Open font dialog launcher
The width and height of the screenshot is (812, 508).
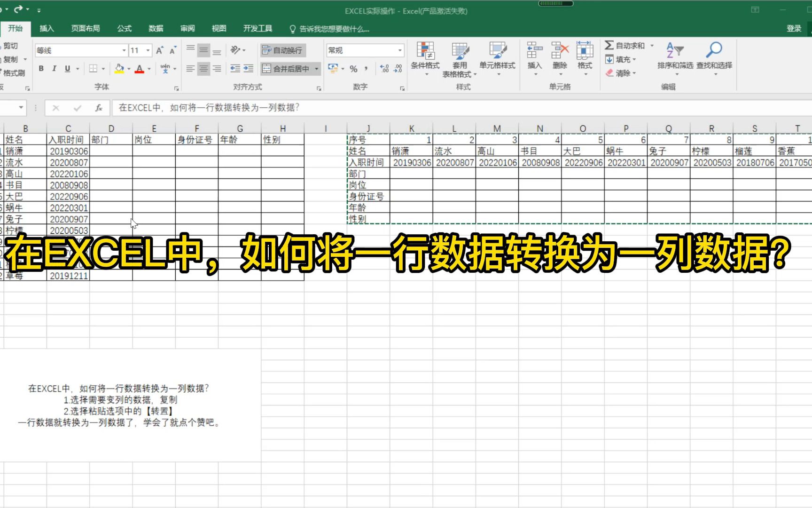click(177, 88)
